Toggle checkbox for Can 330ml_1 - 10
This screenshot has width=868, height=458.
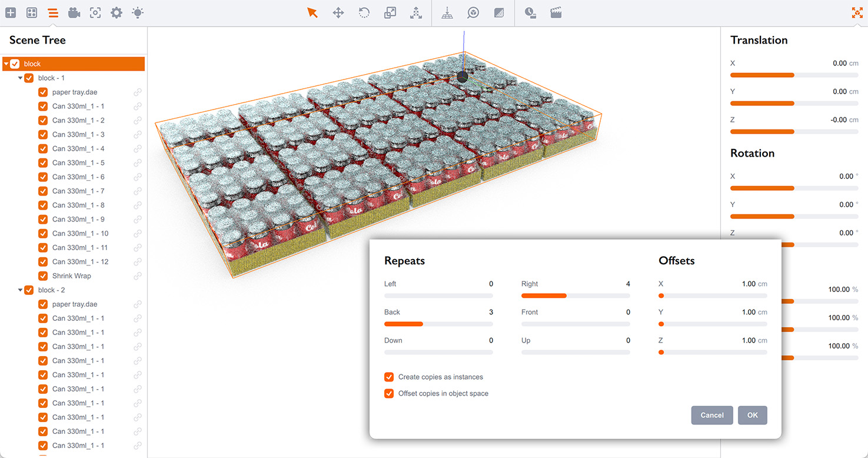43,233
